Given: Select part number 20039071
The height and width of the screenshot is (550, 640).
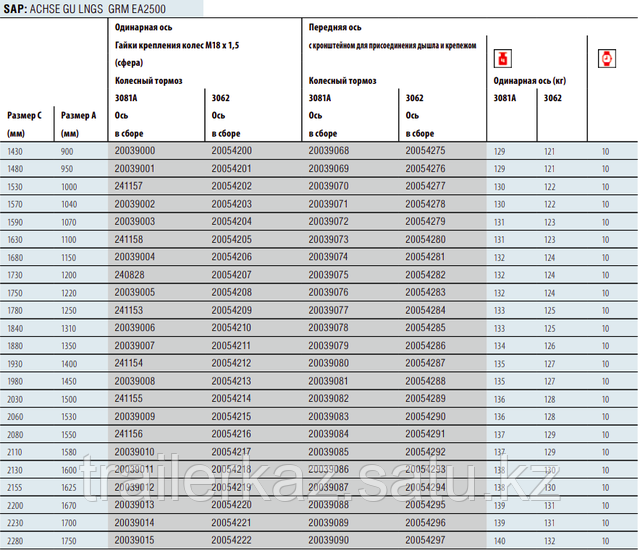Looking at the screenshot, I should point(329,204).
